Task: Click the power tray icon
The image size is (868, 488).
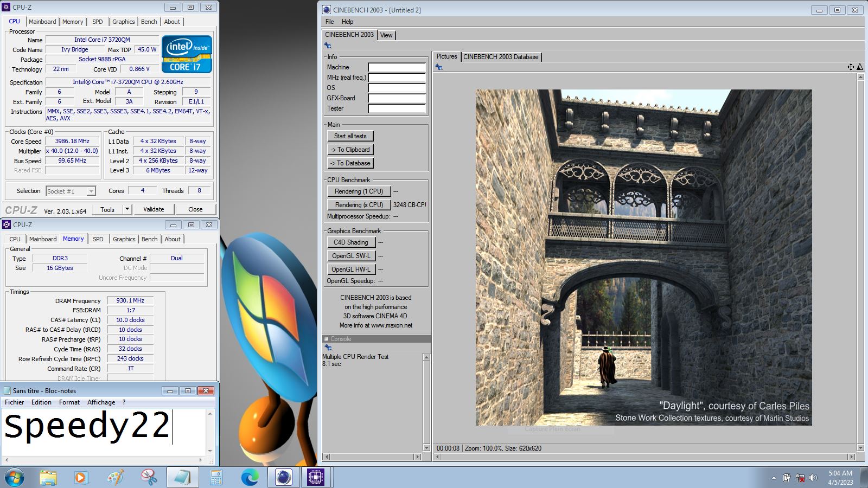Action: pyautogui.click(x=787, y=478)
